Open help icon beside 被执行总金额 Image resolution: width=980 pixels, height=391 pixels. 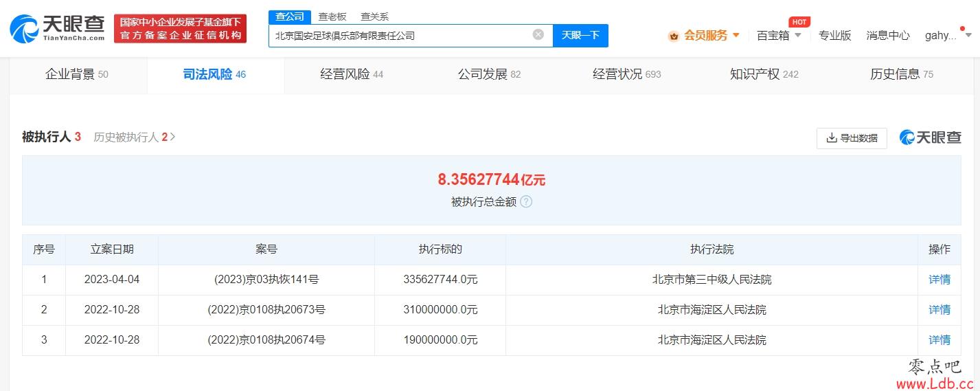coord(526,202)
